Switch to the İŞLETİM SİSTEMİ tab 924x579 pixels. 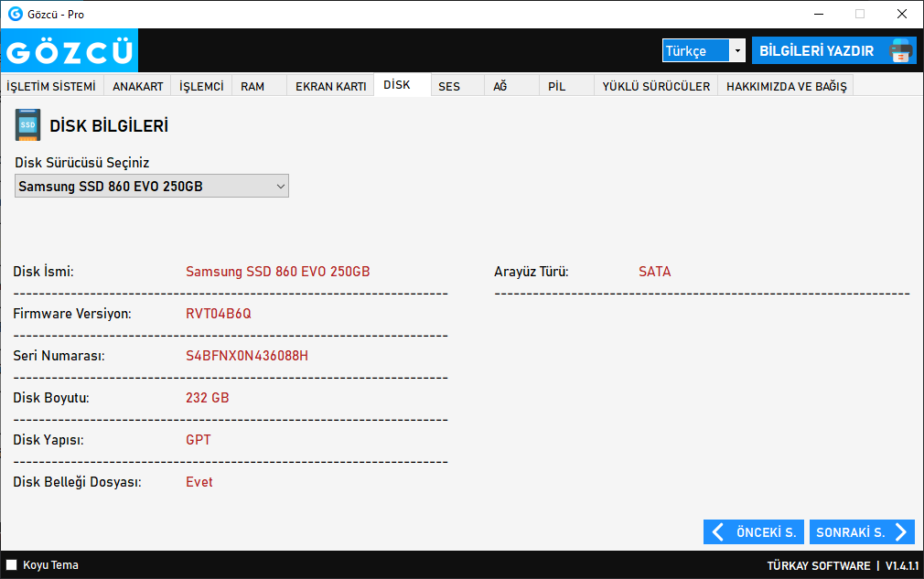tap(51, 86)
